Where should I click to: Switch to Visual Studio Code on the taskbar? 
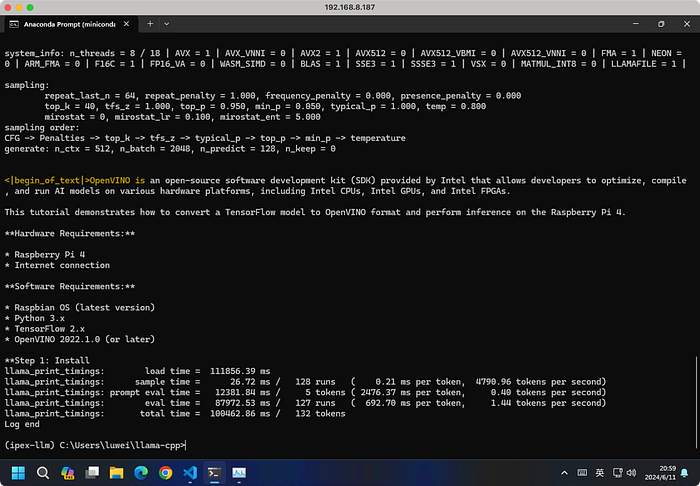190,473
